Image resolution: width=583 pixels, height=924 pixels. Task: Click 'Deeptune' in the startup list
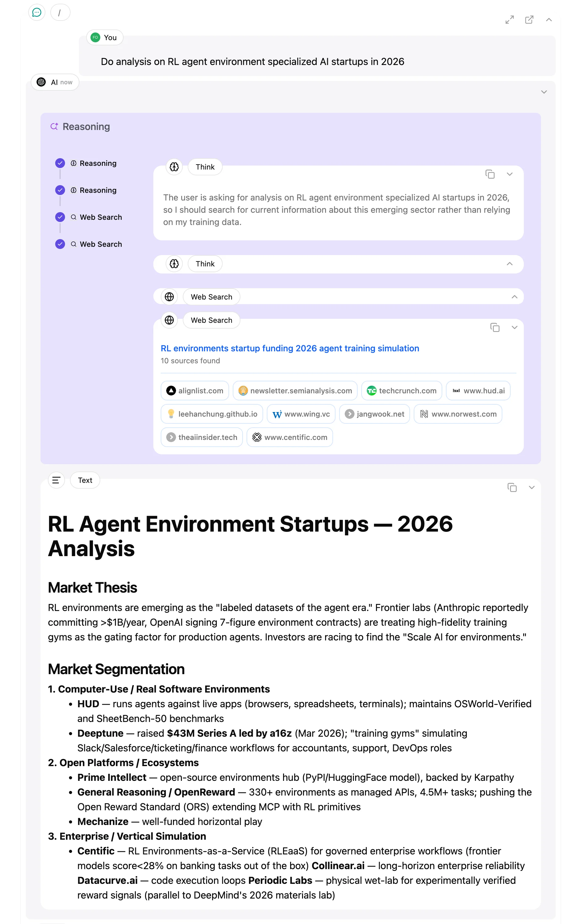100,733
